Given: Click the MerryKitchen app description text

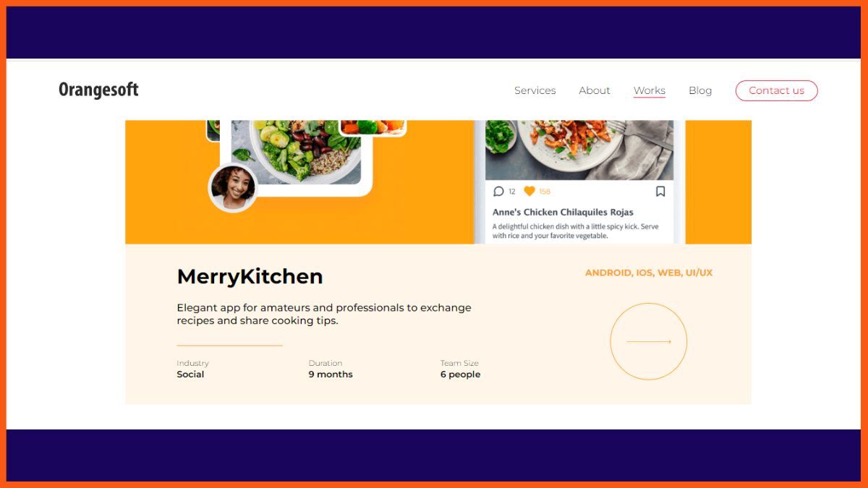Looking at the screenshot, I should tap(324, 314).
